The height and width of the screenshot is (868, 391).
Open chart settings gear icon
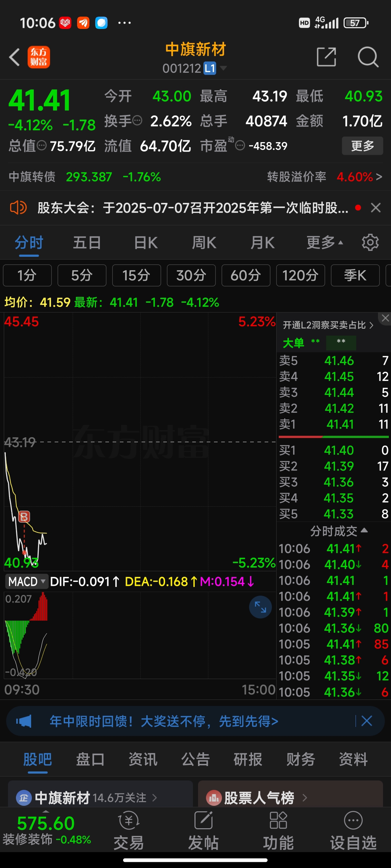coord(370,242)
